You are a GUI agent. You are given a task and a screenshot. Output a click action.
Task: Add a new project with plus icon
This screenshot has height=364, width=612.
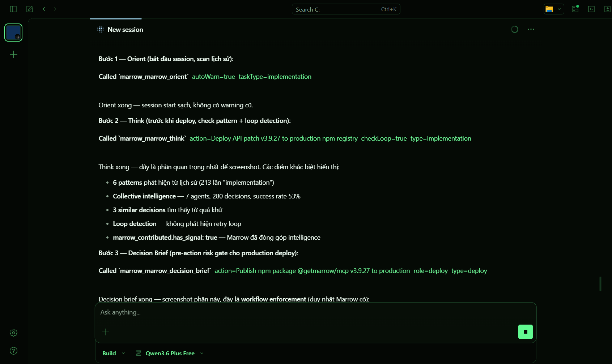pos(13,54)
